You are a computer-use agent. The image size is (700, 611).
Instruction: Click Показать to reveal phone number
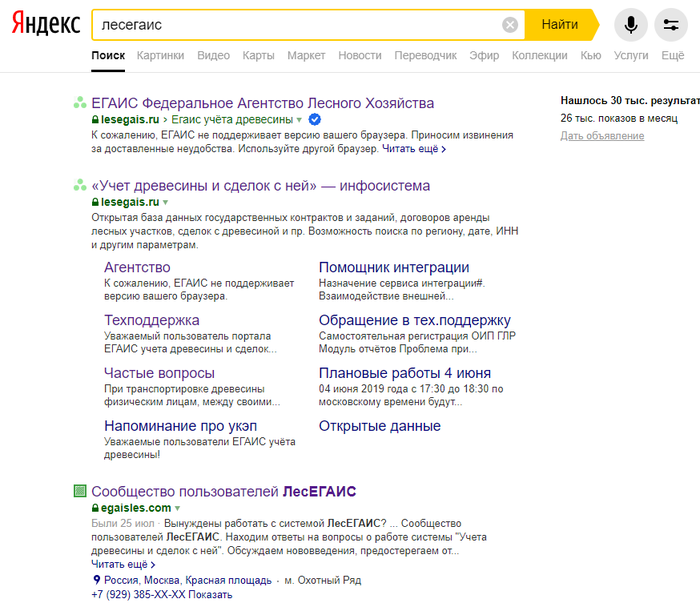pyautogui.click(x=210, y=595)
